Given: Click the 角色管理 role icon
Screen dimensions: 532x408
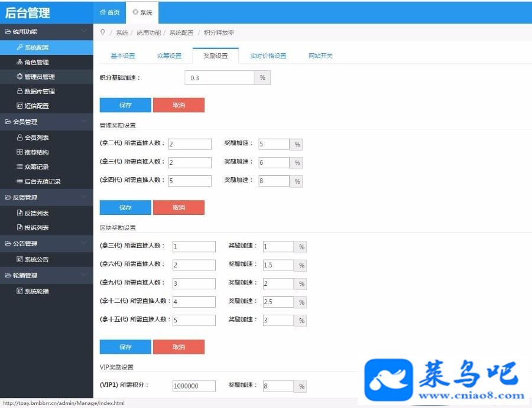Looking at the screenshot, I should point(20,62).
